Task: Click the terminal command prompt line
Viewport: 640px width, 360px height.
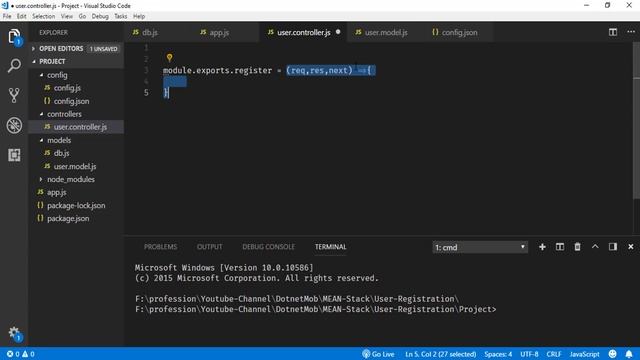Action: [x=316, y=309]
